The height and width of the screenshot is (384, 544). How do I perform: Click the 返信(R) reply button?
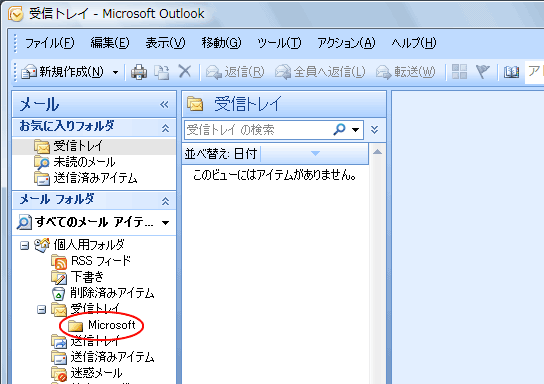pos(235,72)
